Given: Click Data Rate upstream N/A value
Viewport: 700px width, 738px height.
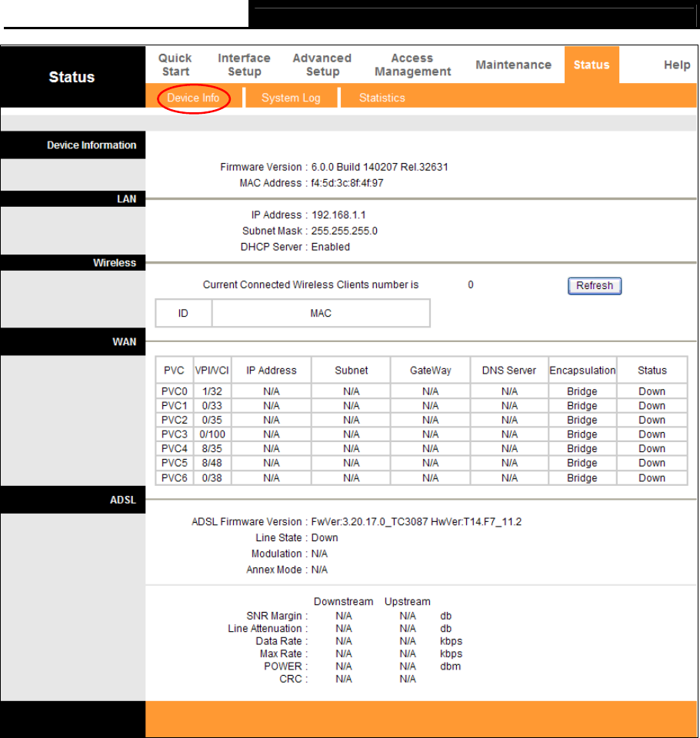Looking at the screenshot, I should coord(408,641).
